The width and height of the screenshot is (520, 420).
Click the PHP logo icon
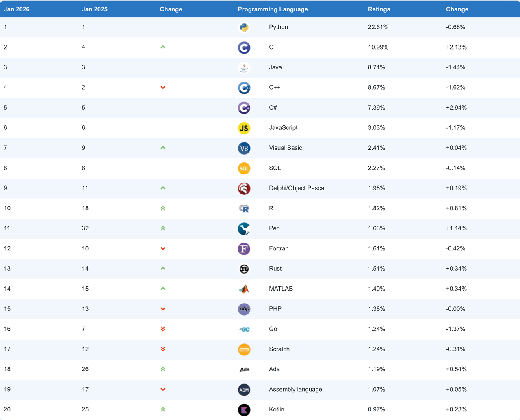pyautogui.click(x=244, y=309)
